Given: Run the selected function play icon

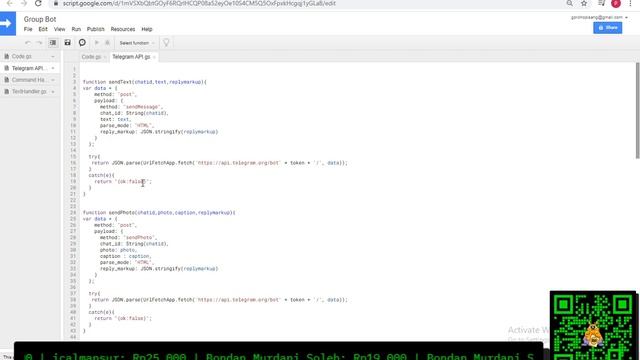Looking at the screenshot, I should coord(97,42).
